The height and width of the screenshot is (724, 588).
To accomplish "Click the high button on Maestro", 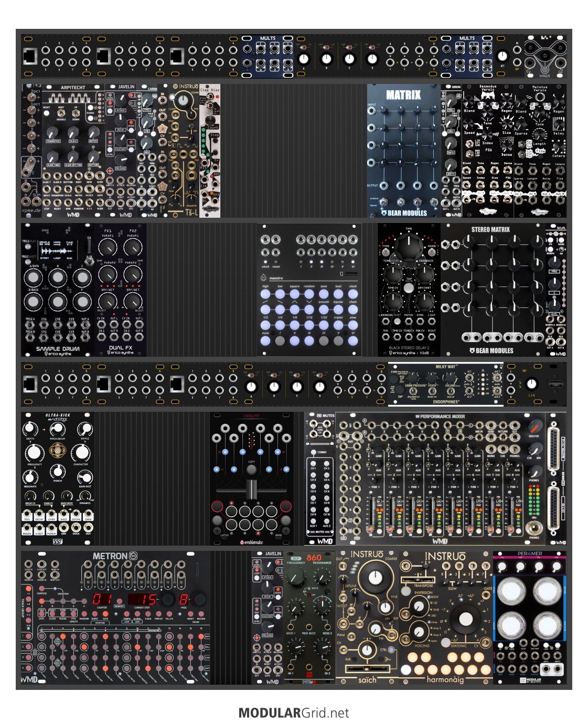I will pos(266,294).
